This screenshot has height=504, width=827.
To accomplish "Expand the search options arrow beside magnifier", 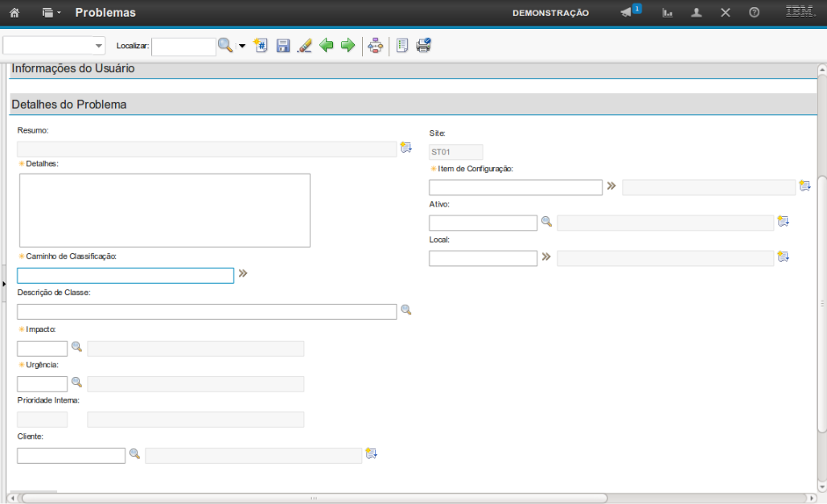I will point(241,47).
